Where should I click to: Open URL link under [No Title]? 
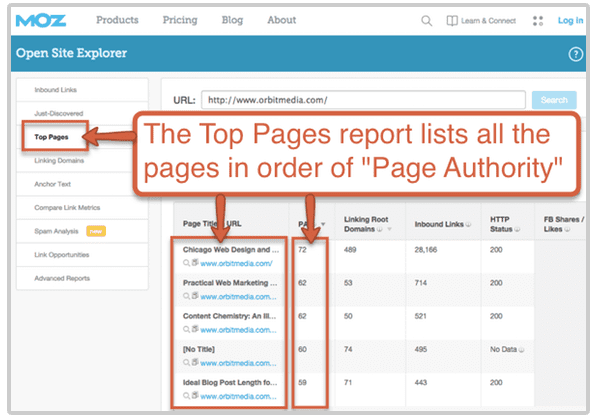pyautogui.click(x=238, y=363)
